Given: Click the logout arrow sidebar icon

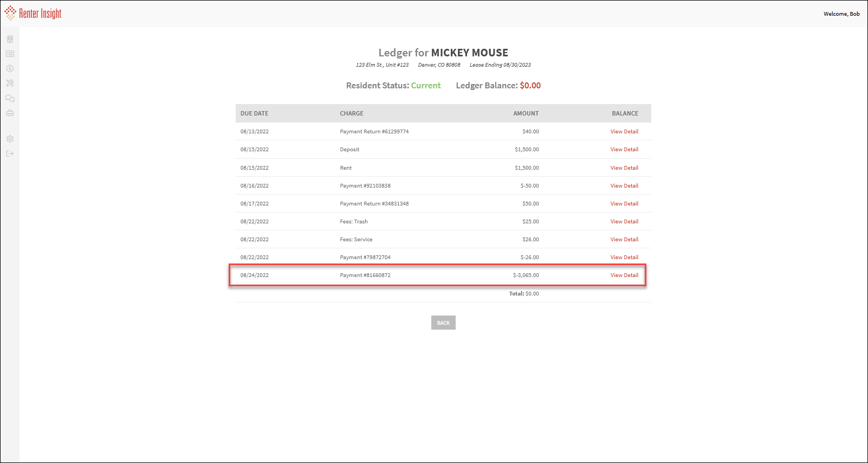Looking at the screenshot, I should (10, 153).
